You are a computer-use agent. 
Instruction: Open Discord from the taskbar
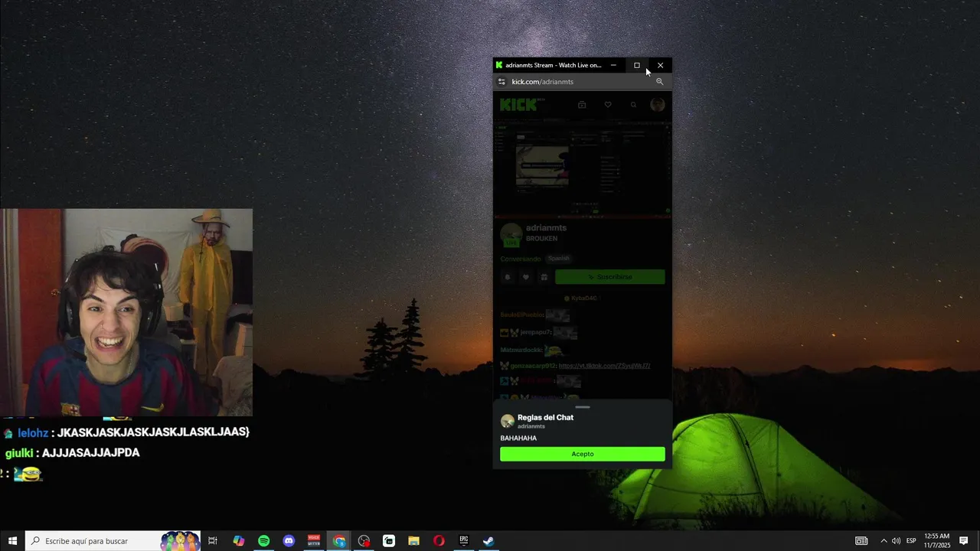point(289,541)
